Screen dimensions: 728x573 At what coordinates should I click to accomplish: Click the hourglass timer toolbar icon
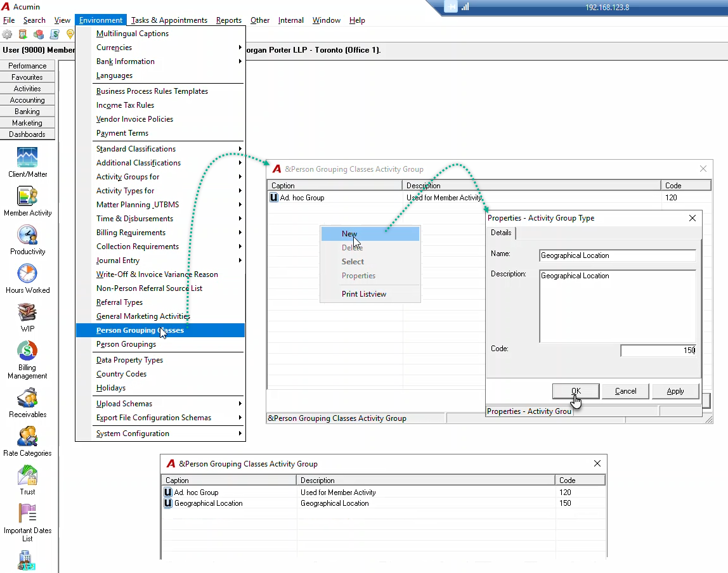click(x=23, y=34)
